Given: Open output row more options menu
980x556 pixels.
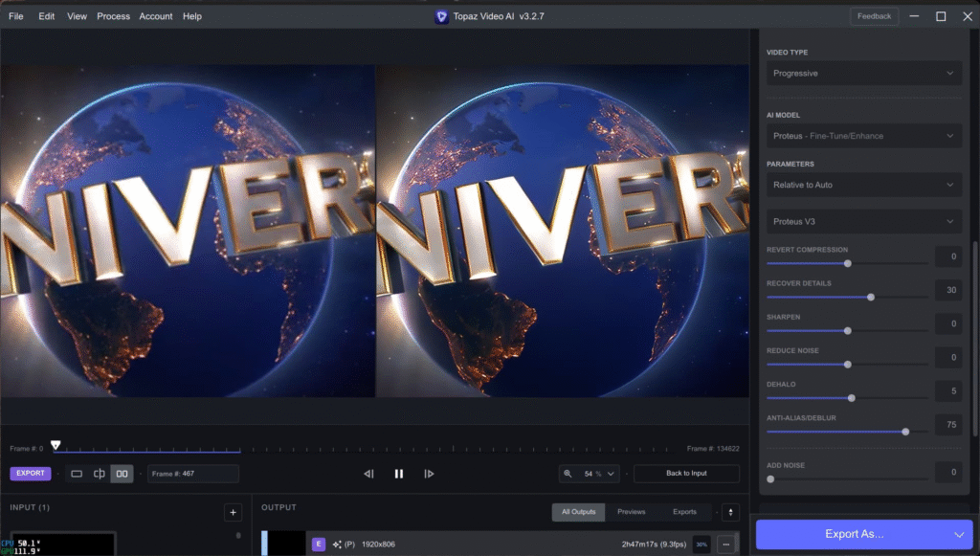Looking at the screenshot, I should [x=725, y=545].
